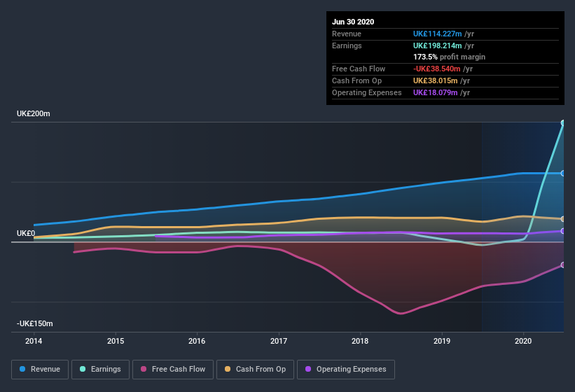Click Free Cash Flow endpoint marker
Viewport: 575px width, 392px height.
point(563,265)
